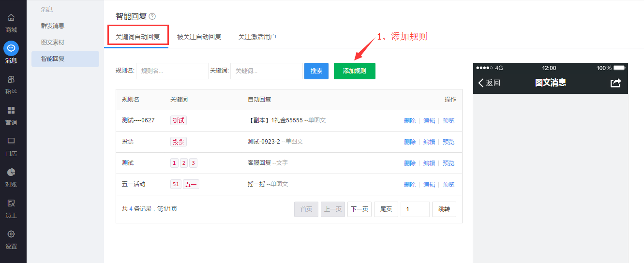Open the 商城 home icon in sidebar
644x263 pixels.
pos(11,18)
